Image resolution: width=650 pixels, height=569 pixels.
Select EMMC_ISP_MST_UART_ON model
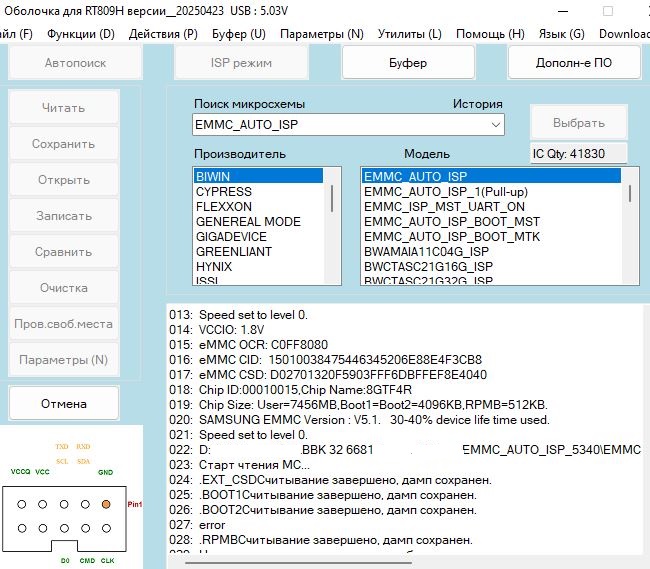pyautogui.click(x=491, y=206)
